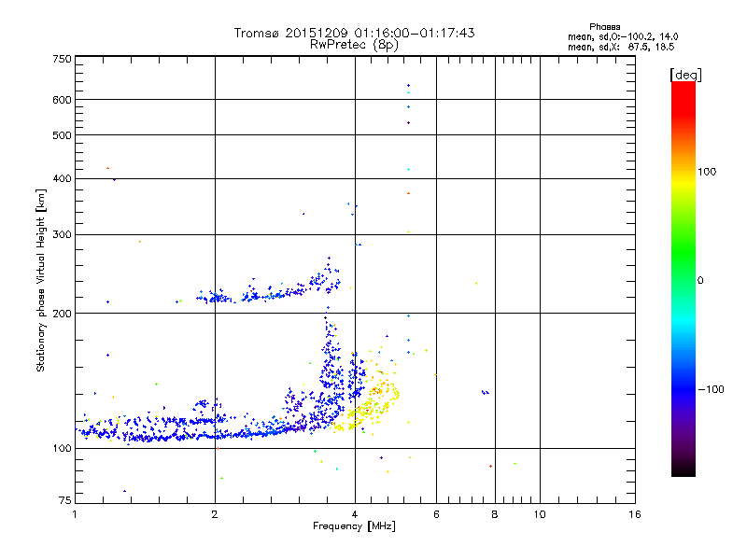Click the y-axis tick label '600'
The image size is (747, 560).
click(62, 100)
